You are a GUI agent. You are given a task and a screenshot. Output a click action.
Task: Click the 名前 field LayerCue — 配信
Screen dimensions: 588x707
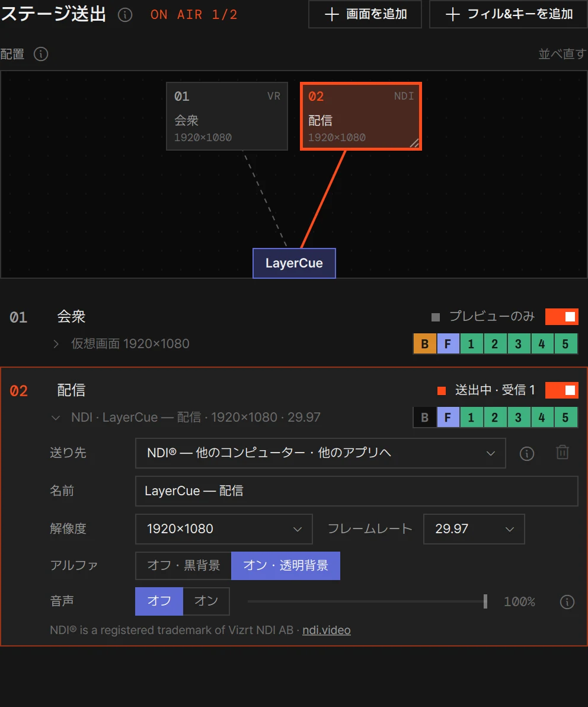pyautogui.click(x=356, y=491)
